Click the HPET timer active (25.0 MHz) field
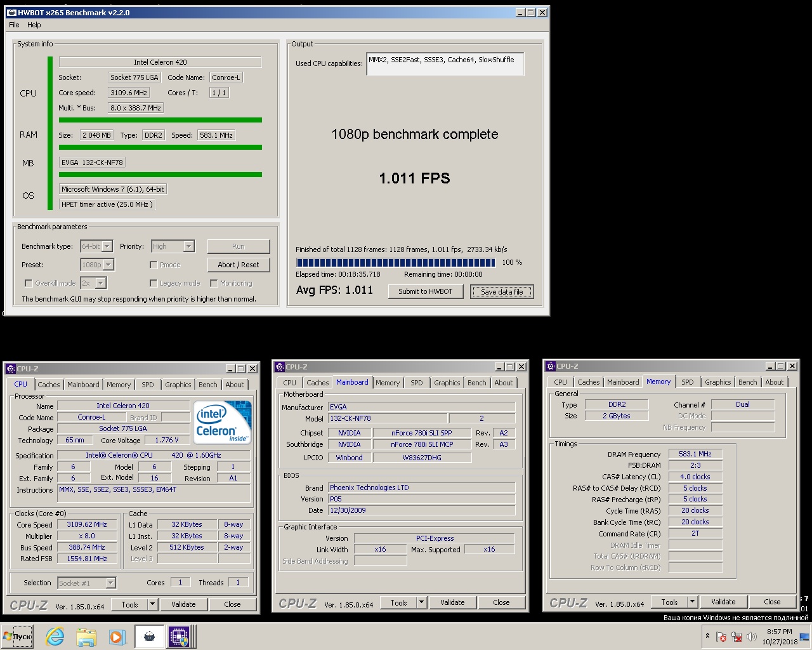812x650 pixels. [107, 204]
